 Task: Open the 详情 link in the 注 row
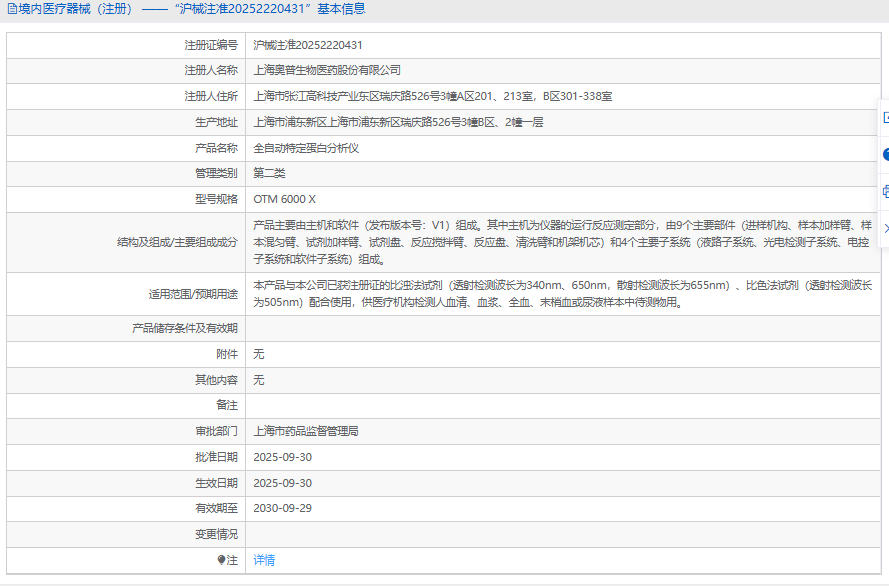coord(264,560)
